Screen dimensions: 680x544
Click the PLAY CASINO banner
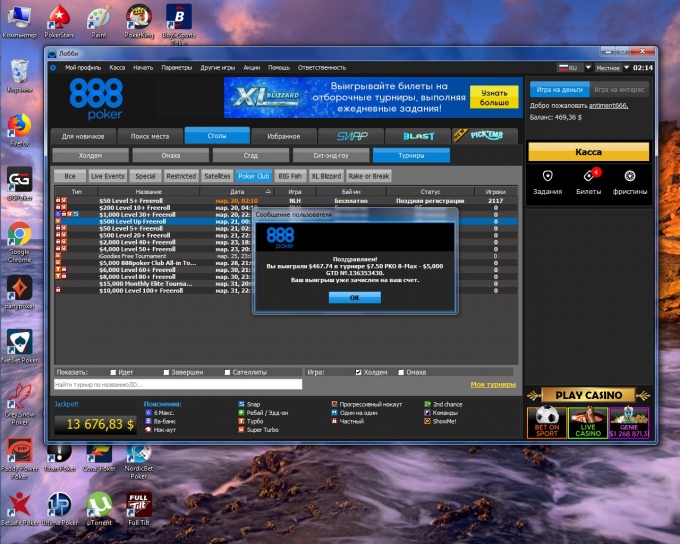tap(589, 395)
